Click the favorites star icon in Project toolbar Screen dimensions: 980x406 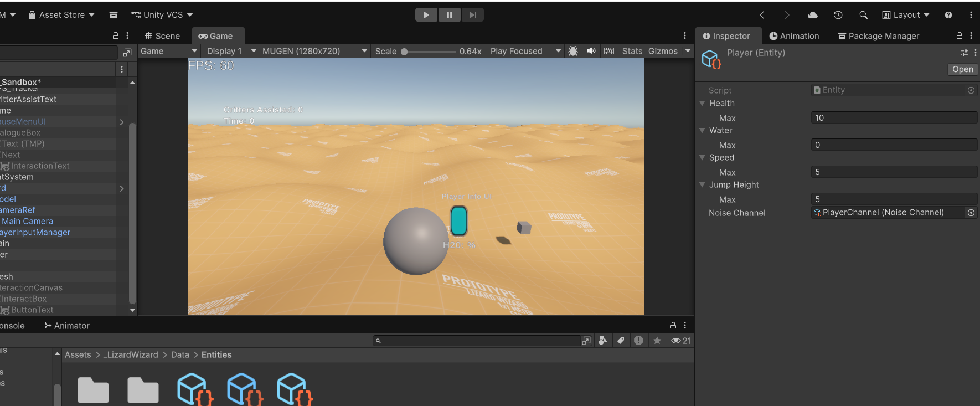coord(657,341)
